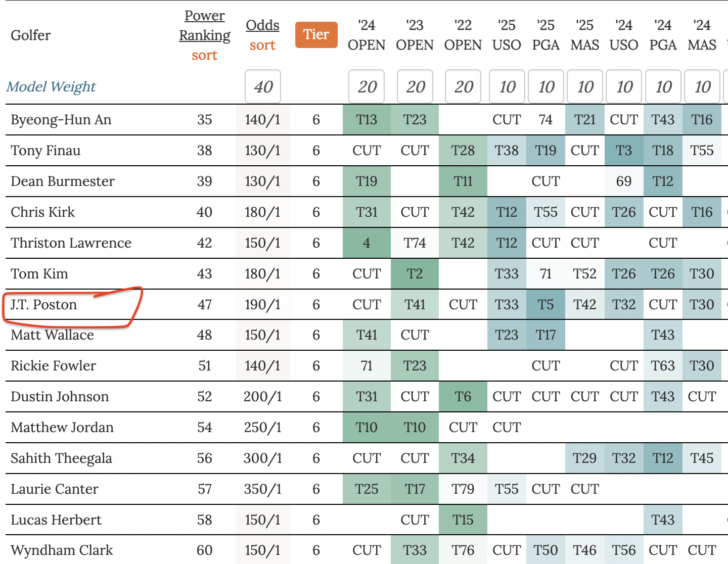The height and width of the screenshot is (564, 728).
Task: Click the orange Tier button
Action: tap(316, 35)
